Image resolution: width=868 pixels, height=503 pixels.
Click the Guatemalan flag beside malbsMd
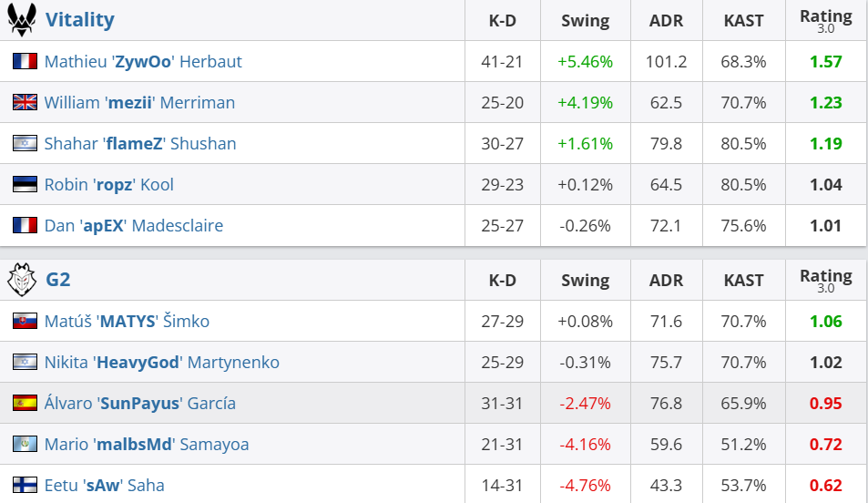[25, 445]
